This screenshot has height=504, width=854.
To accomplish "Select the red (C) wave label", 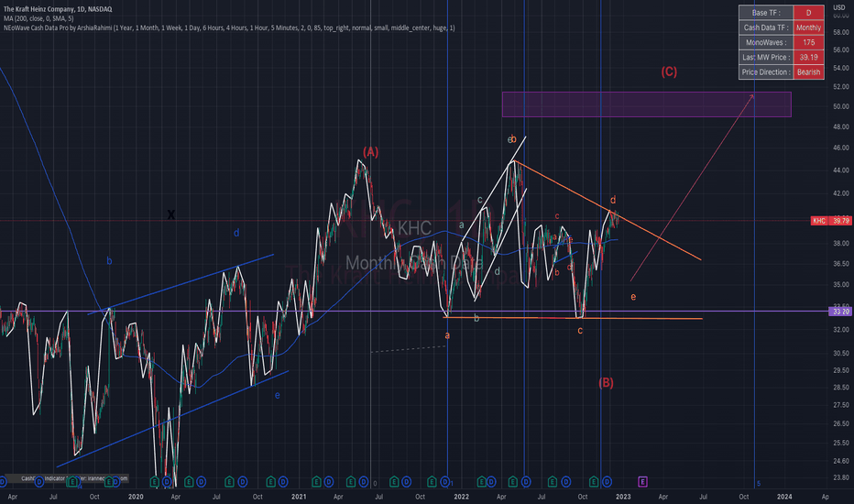I will point(669,71).
